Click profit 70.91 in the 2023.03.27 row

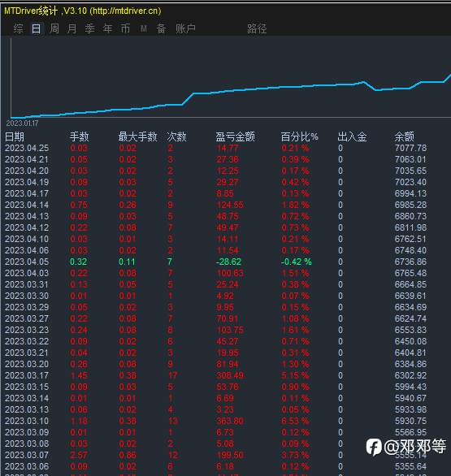[228, 318]
